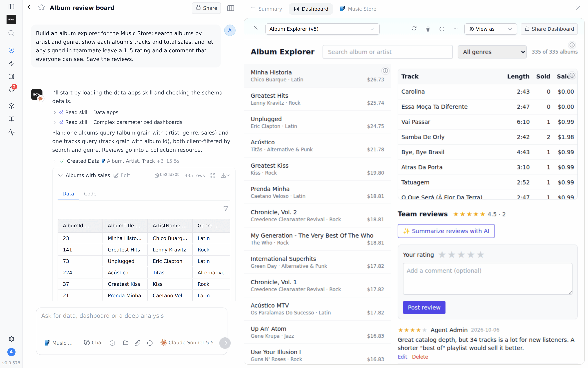
Task: Open search from the left sidebar
Action: pyautogui.click(x=11, y=33)
